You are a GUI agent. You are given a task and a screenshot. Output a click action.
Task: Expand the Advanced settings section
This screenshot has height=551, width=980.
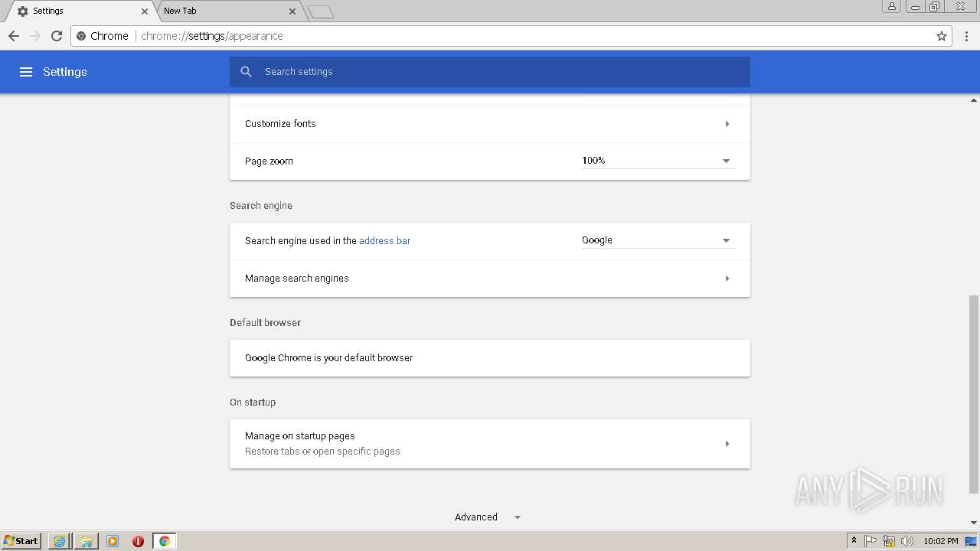[x=488, y=517]
